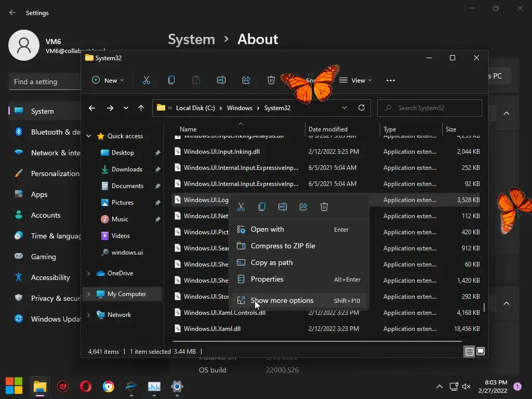Choose Copy as path
The height and width of the screenshot is (399, 532).
pyautogui.click(x=299, y=262)
